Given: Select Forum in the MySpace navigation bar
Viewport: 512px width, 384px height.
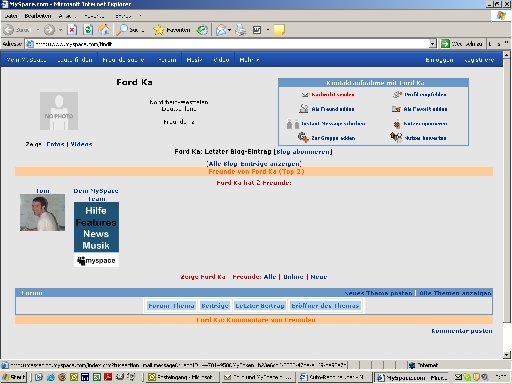Looking at the screenshot, I should click(x=167, y=60).
